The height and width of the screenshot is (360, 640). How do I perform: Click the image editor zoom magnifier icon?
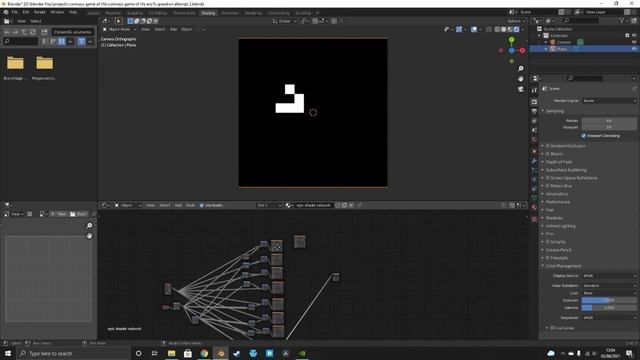tap(89, 225)
